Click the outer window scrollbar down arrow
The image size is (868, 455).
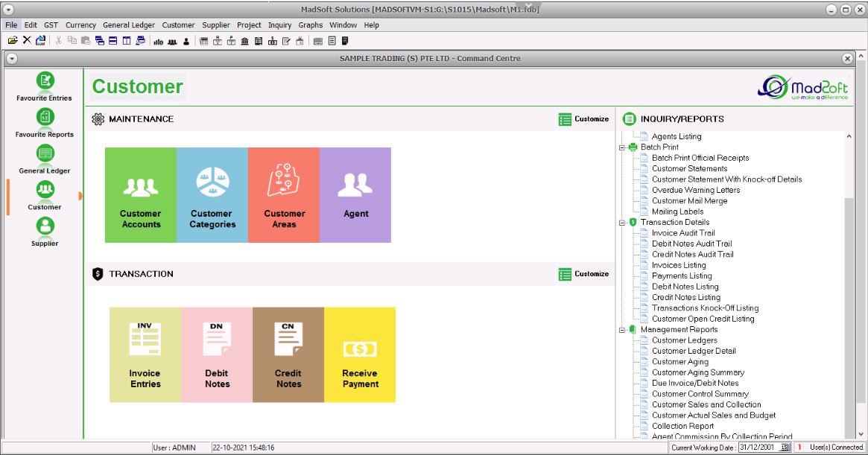pos(861,434)
